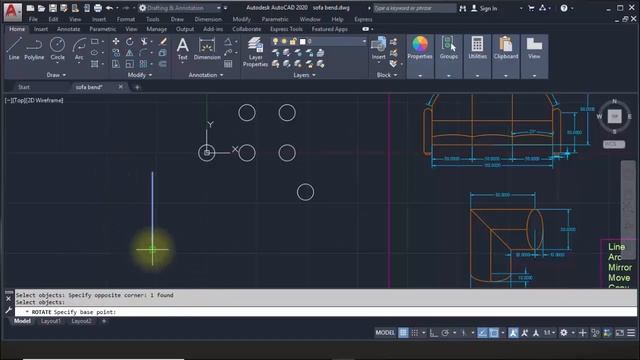Select the Arc tool

[79, 49]
